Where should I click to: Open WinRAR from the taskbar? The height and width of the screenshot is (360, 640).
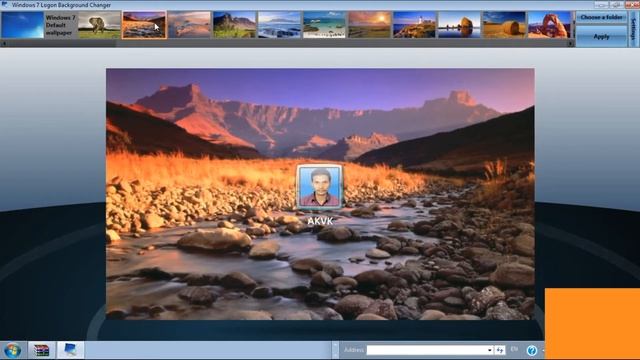(x=41, y=350)
